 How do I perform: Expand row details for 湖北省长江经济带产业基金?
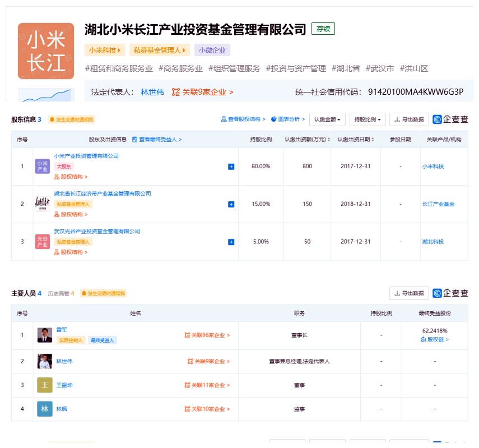[231, 204]
